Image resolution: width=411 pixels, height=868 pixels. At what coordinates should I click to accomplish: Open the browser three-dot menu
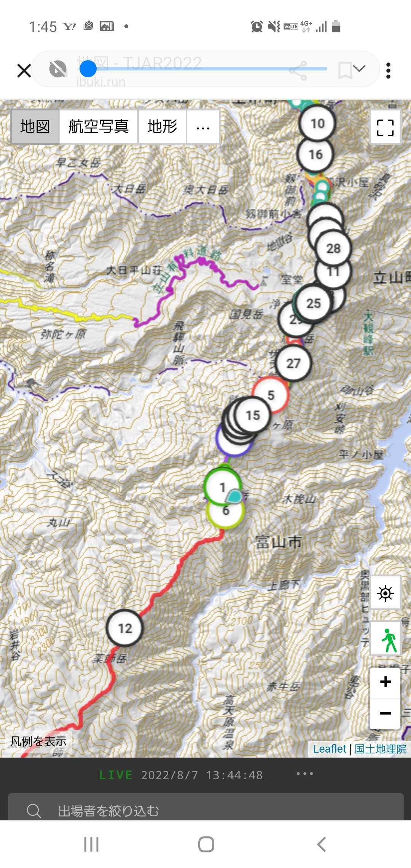[388, 71]
